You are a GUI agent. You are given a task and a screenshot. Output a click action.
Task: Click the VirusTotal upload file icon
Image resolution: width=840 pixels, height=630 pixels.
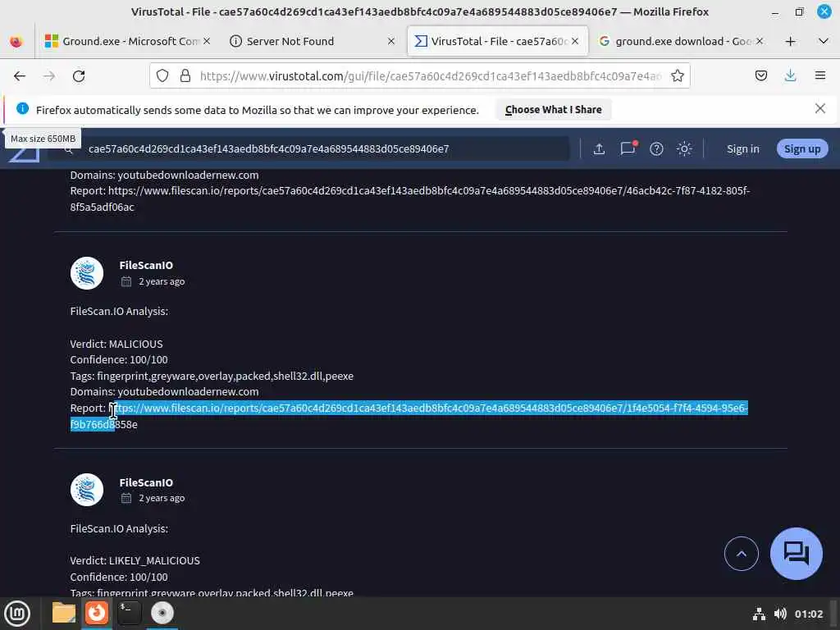point(599,149)
